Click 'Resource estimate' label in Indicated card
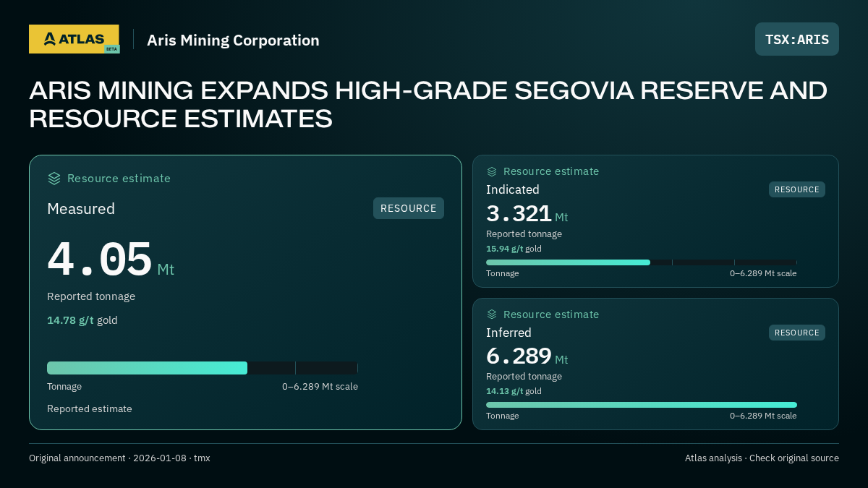 pyautogui.click(x=551, y=171)
